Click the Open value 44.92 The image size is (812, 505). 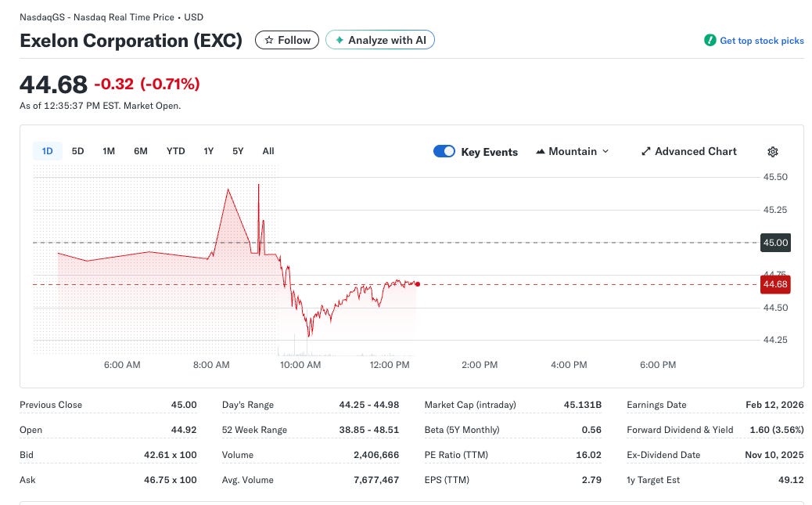184,430
